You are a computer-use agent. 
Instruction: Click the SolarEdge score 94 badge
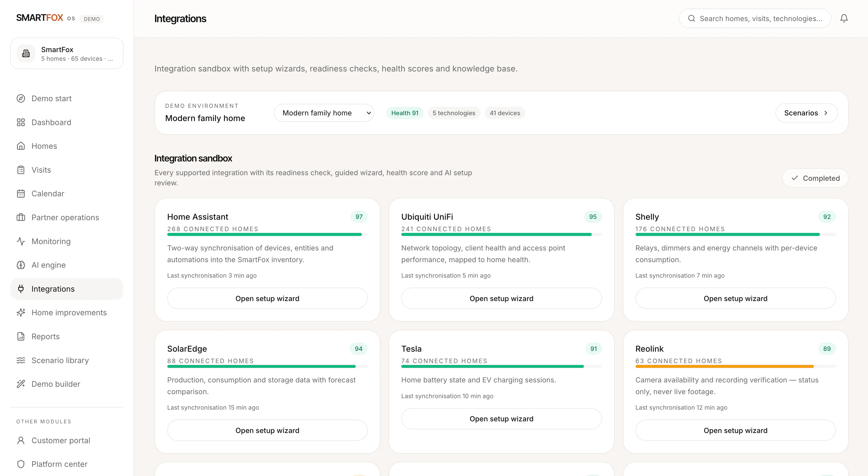[359, 349]
